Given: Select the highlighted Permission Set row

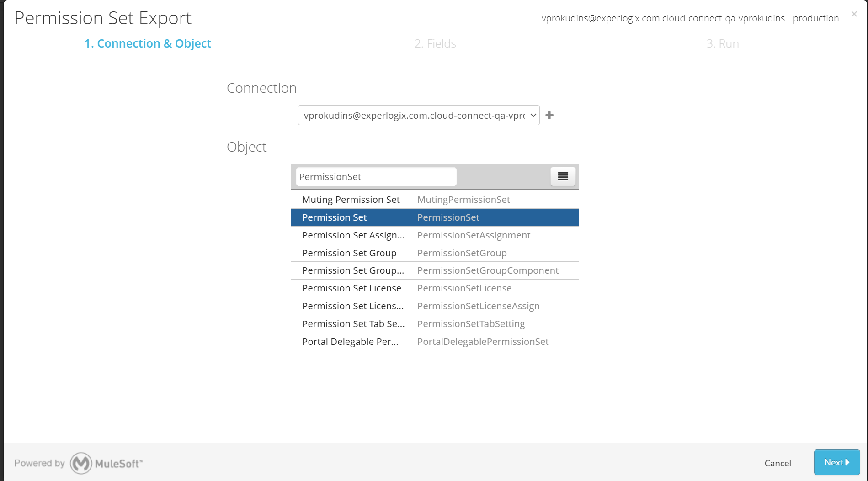Looking at the screenshot, I should coord(435,217).
